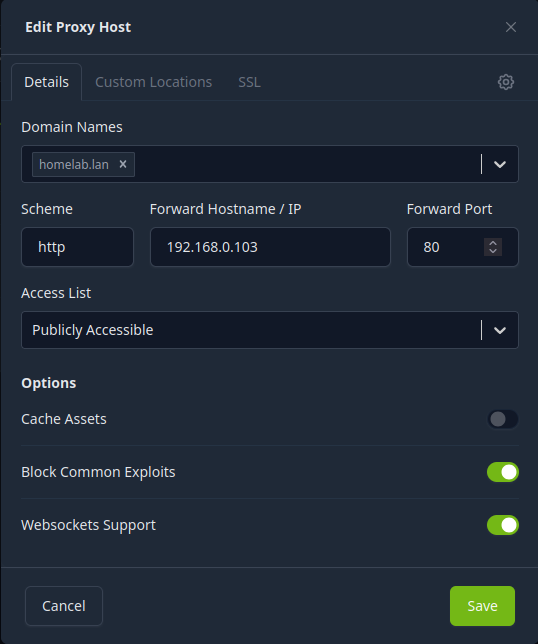The width and height of the screenshot is (538, 644).
Task: Enable the Cache Assets toggle
Action: point(503,419)
